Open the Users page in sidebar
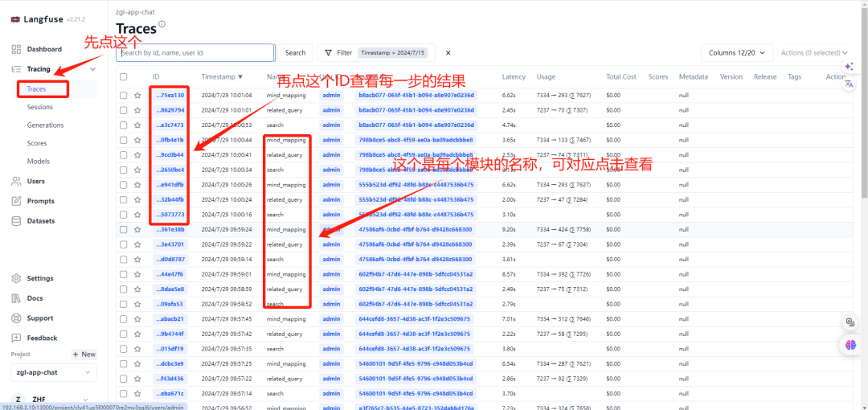Viewport: 868px width, 410px height. click(36, 181)
